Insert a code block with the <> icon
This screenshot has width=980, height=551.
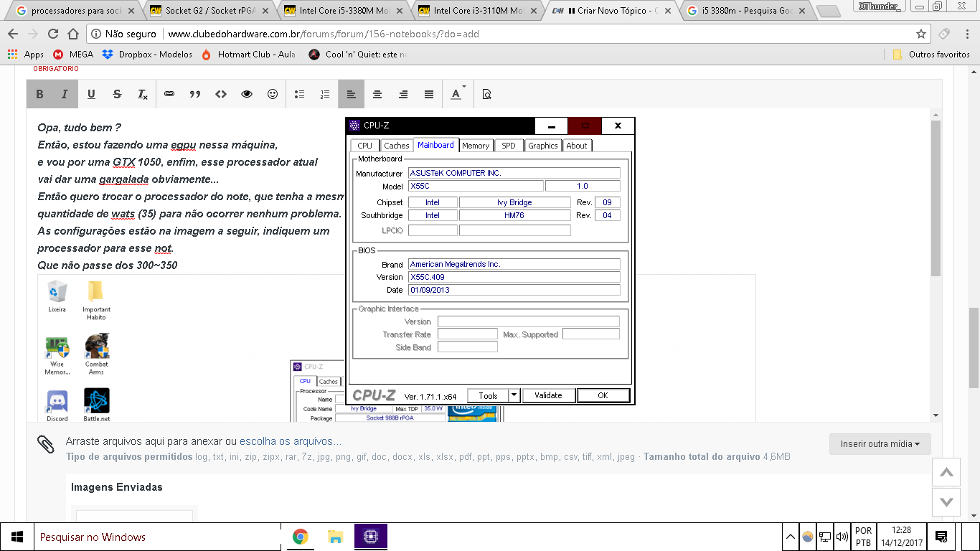click(221, 94)
